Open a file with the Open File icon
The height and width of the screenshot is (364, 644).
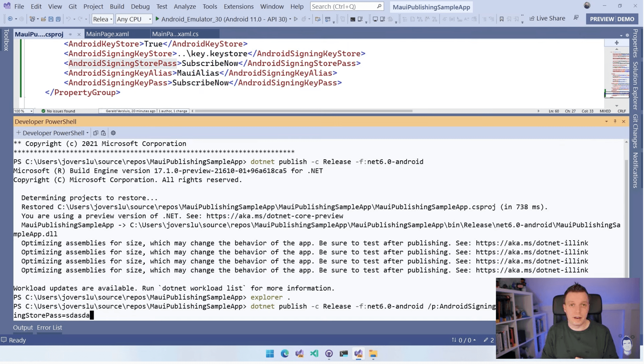point(43,19)
